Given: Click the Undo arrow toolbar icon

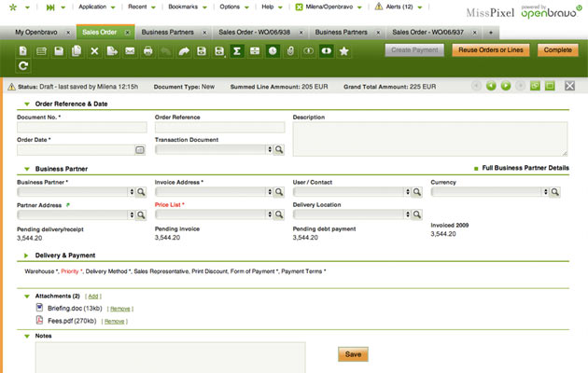Looking at the screenshot, I should pos(166,51).
